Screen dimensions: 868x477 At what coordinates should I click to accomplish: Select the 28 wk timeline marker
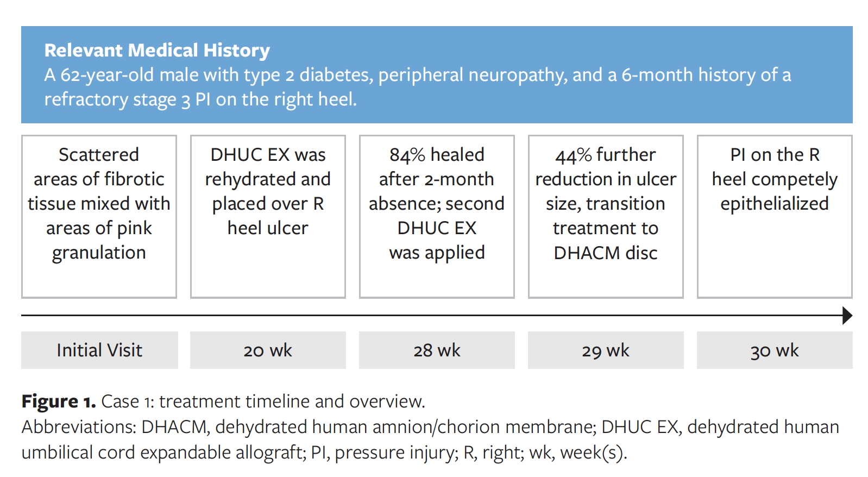coord(437,350)
